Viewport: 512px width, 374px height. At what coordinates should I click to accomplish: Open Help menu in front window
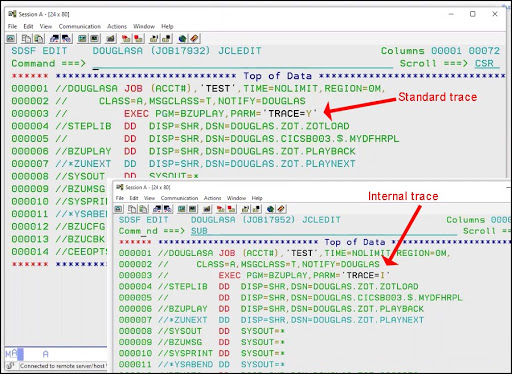(257, 198)
